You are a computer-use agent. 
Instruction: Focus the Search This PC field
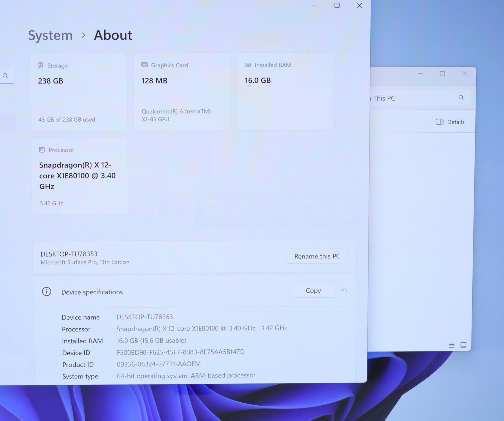[413, 98]
